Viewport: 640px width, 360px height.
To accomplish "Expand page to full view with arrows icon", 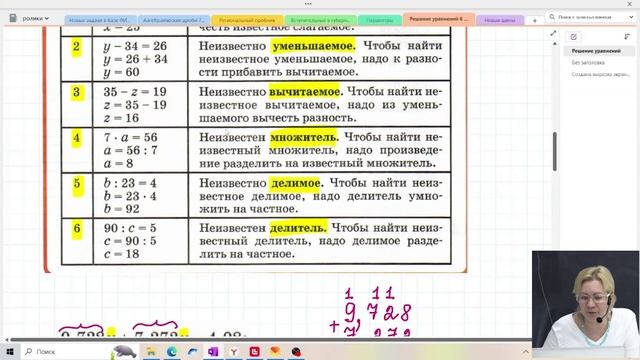I will (x=553, y=33).
